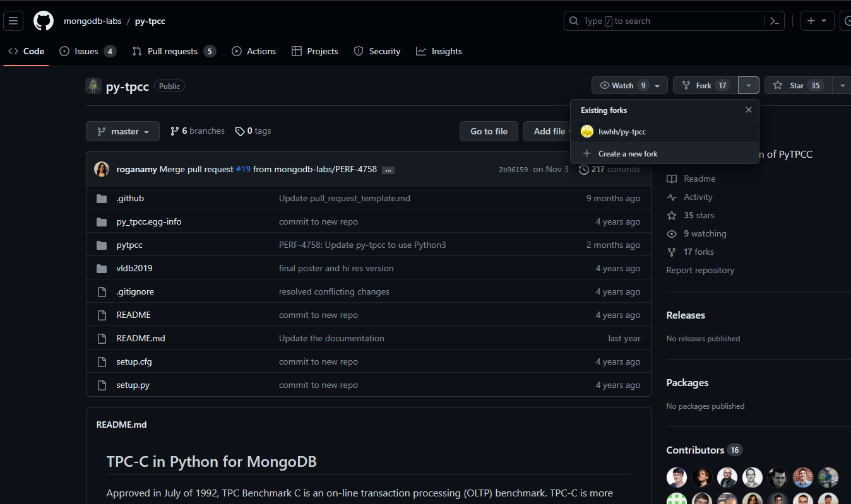Open the Insights tab
This screenshot has height=504, width=851.
[x=439, y=51]
